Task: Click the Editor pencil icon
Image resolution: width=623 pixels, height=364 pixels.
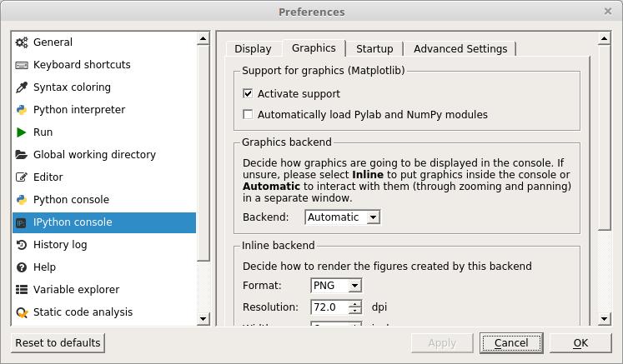Action: (22, 177)
